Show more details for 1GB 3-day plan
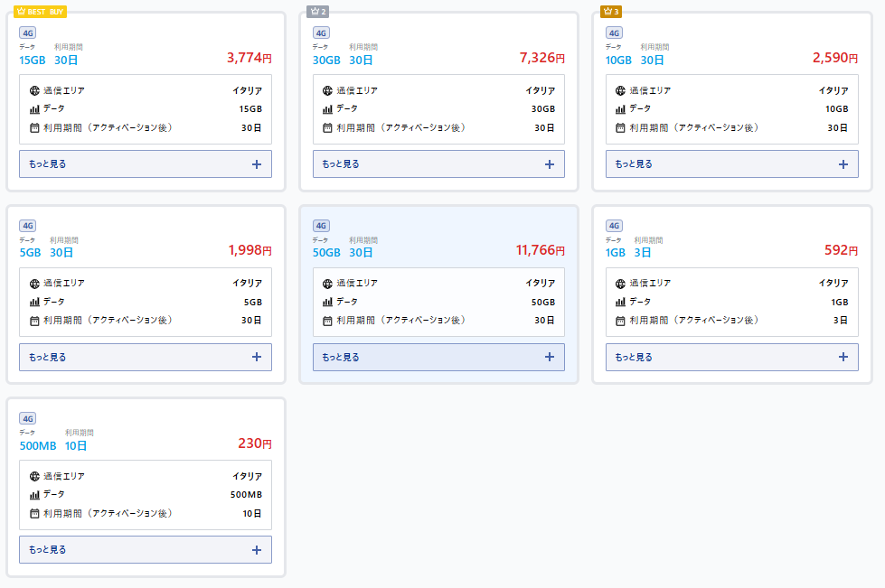885x588 pixels. pyautogui.click(x=731, y=357)
